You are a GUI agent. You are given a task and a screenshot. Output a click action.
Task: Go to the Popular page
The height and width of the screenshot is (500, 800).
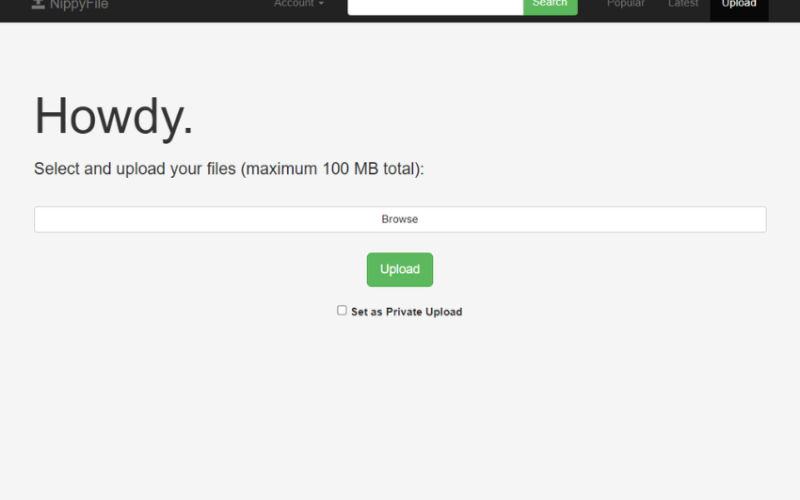tap(626, 4)
